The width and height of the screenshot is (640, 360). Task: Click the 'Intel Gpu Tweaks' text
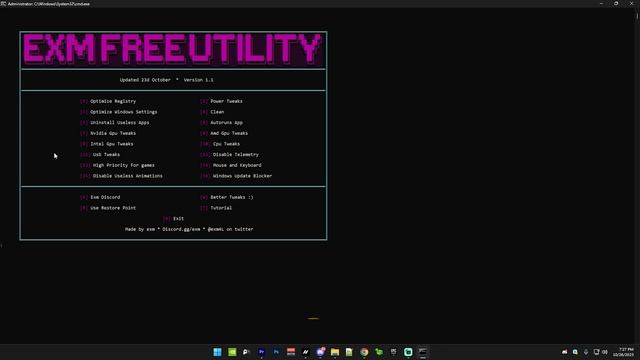click(x=111, y=144)
